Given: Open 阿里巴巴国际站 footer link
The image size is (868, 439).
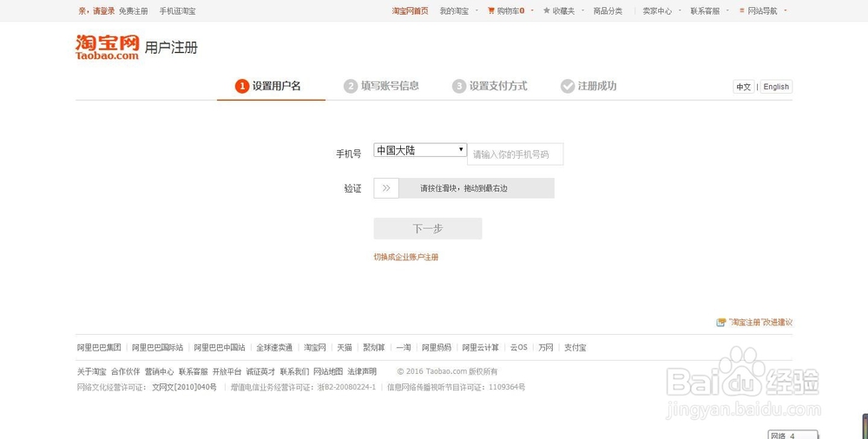Looking at the screenshot, I should point(157,348).
